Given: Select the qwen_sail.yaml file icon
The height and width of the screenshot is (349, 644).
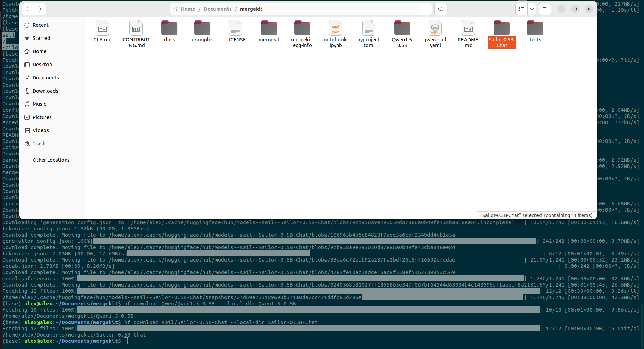Looking at the screenshot, I should tap(435, 28).
